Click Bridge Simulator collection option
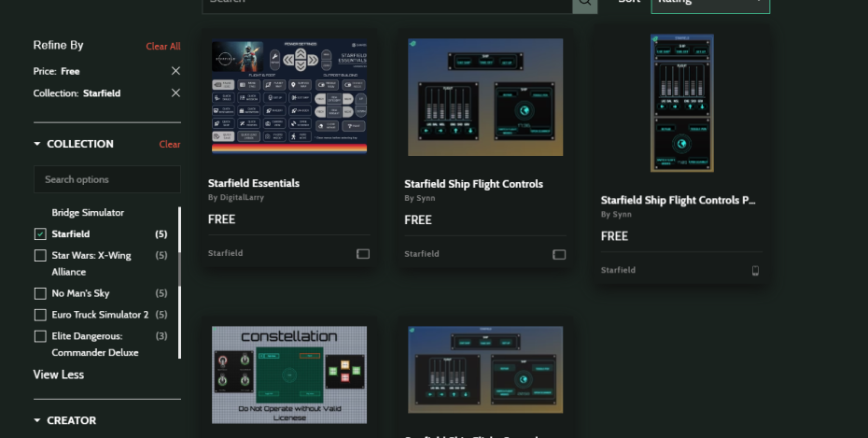The height and width of the screenshot is (438, 868). point(88,213)
